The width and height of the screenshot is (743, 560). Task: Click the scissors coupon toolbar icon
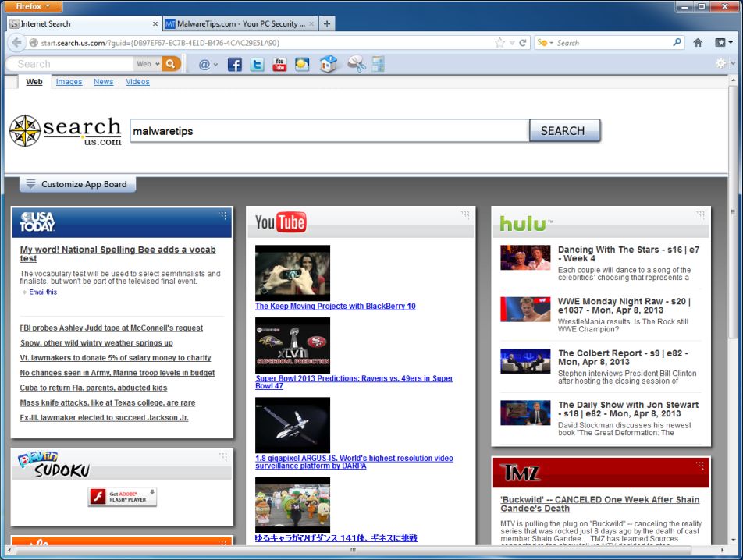[357, 63]
